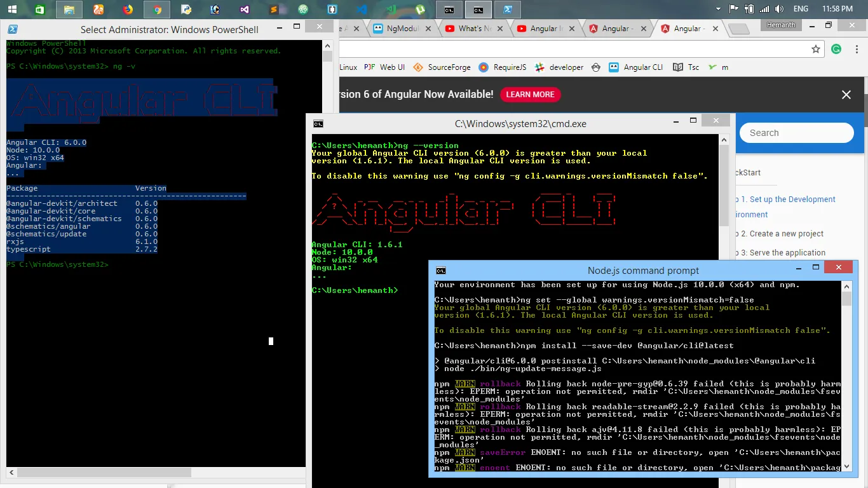Screen dimensions: 868x488
Task: Open the RequireJS bookmark
Action: tap(503, 67)
